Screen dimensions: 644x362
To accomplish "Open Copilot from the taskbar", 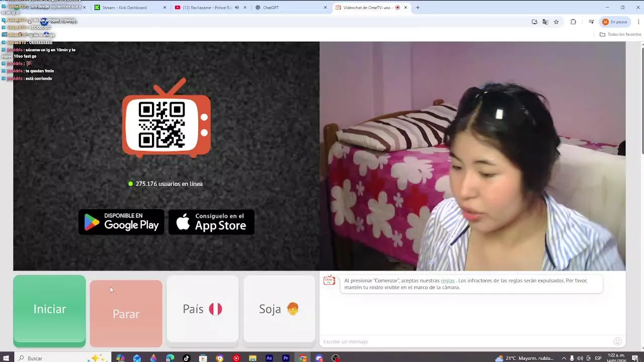I will coord(120,358).
